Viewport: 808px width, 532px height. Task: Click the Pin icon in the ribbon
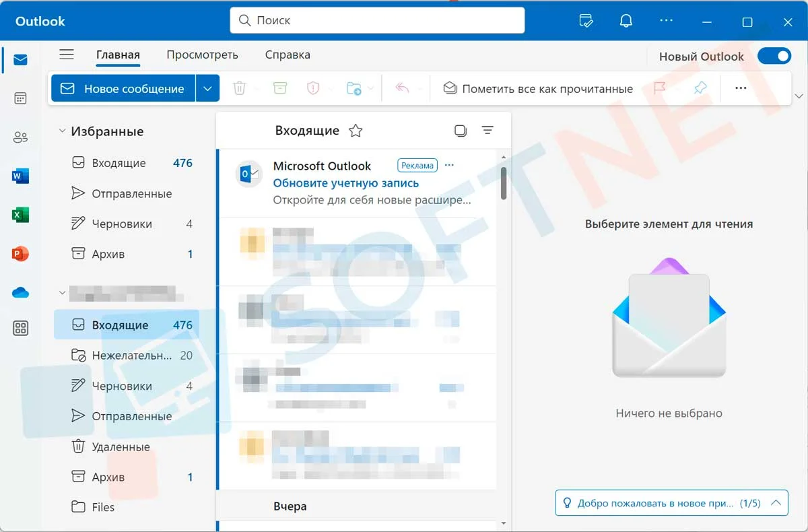tap(700, 88)
